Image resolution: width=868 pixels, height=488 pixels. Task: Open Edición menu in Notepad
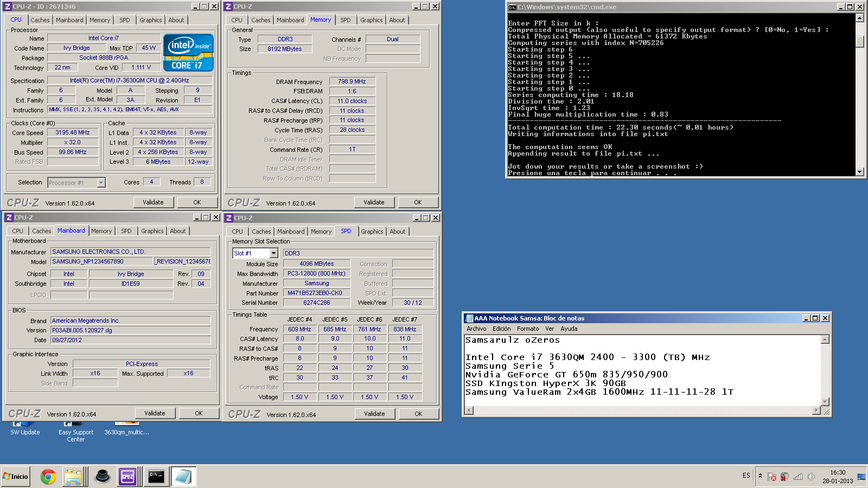point(502,329)
